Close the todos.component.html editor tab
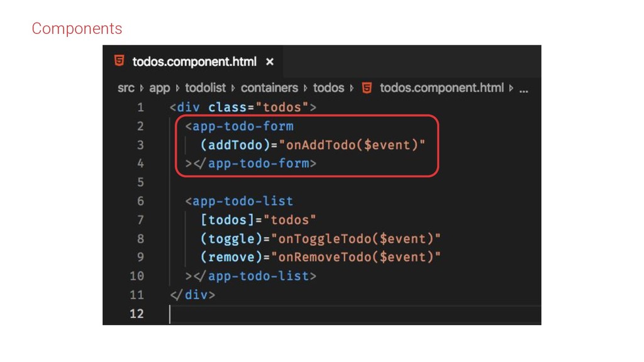 pos(270,62)
